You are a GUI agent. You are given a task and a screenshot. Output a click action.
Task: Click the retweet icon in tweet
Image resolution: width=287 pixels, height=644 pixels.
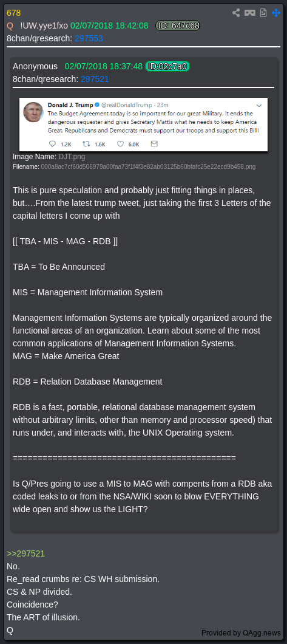coord(87,144)
